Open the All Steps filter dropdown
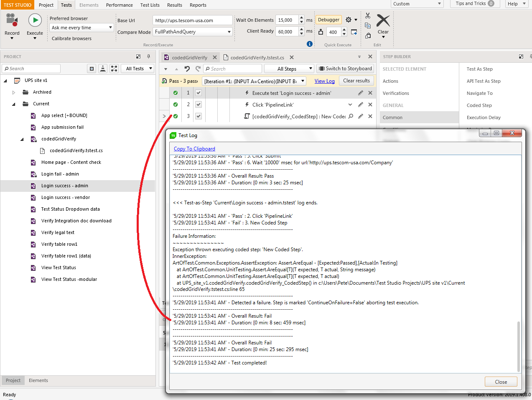This screenshot has height=400, width=532. point(289,69)
